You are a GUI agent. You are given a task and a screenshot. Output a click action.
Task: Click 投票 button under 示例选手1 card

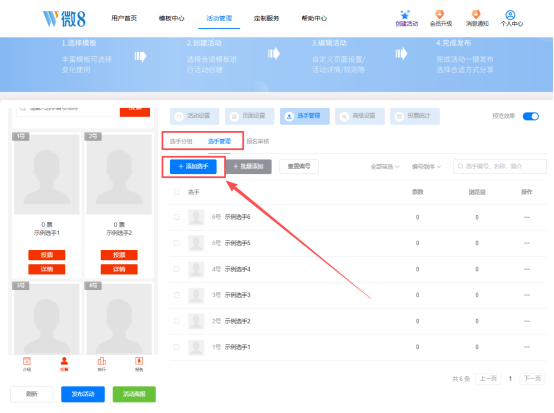pyautogui.click(x=47, y=255)
